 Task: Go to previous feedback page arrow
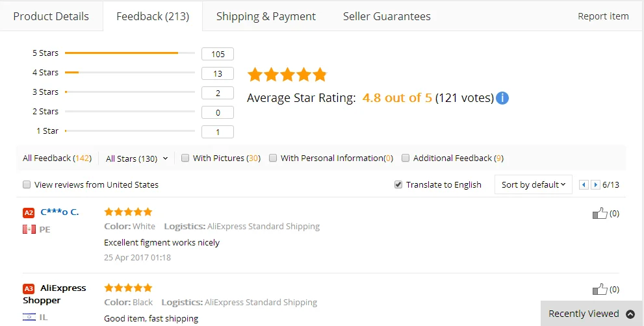[x=584, y=185]
